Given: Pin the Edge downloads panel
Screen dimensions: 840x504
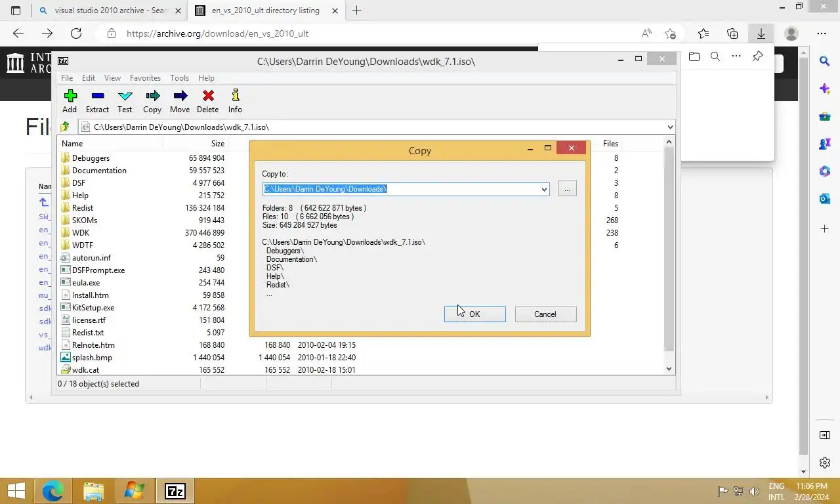Looking at the screenshot, I should pyautogui.click(x=757, y=56).
